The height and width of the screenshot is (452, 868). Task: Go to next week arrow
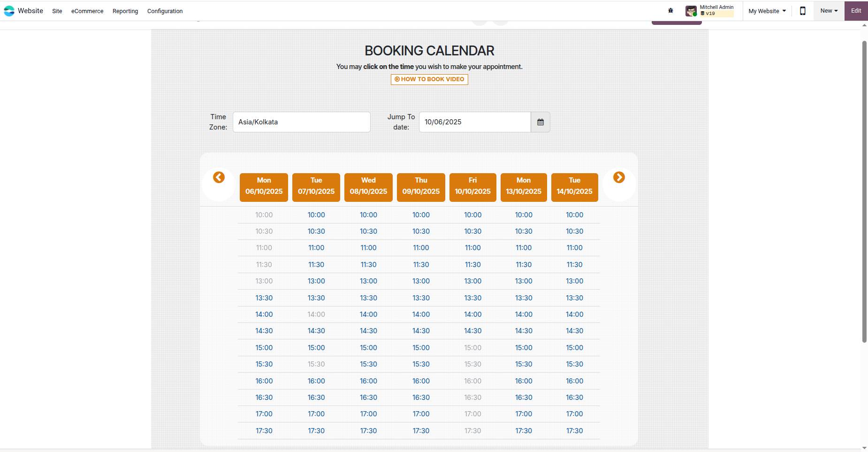click(619, 177)
